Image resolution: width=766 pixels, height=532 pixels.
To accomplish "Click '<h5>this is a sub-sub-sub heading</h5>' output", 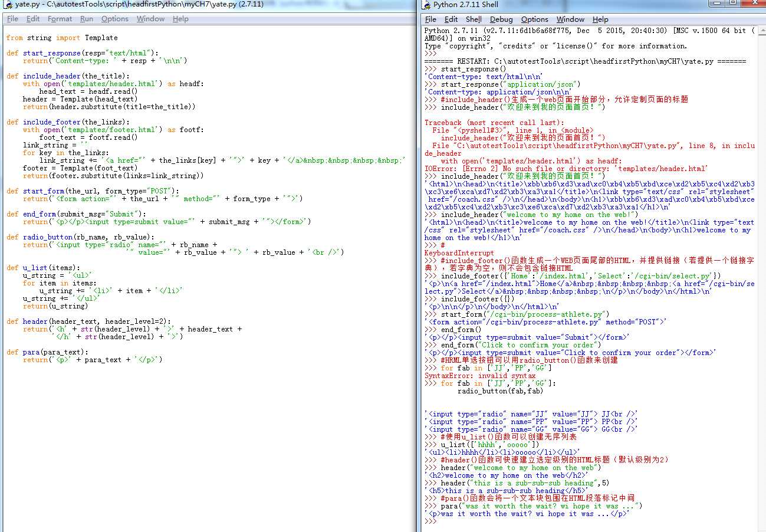I will (507, 491).
